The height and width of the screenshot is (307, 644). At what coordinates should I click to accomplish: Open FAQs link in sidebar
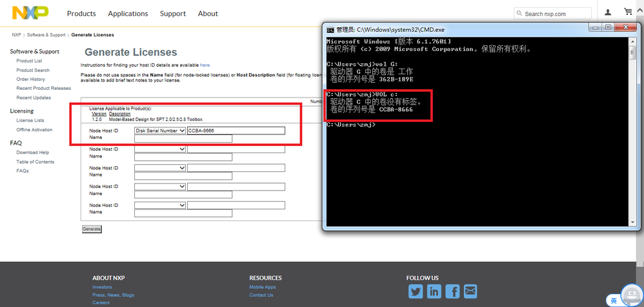tap(23, 171)
